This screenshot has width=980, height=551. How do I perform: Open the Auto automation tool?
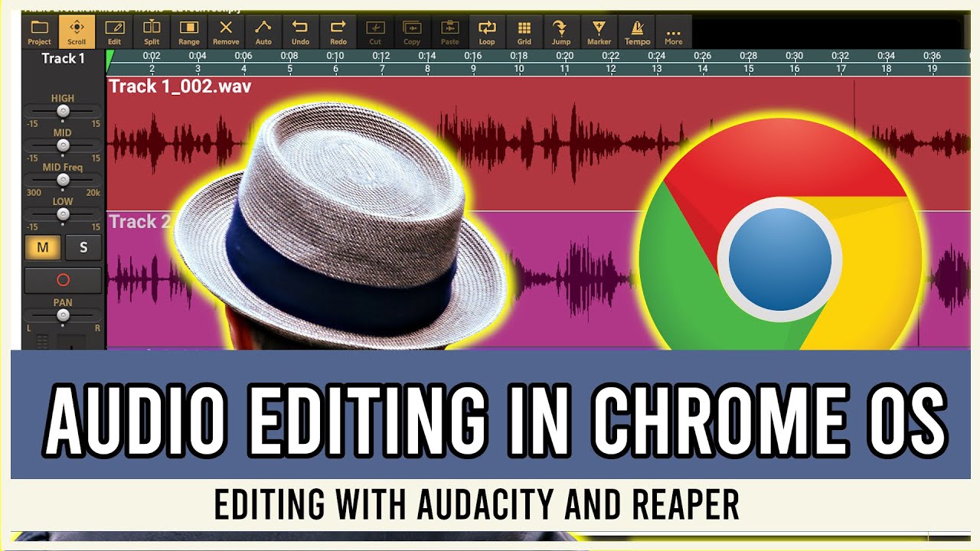[x=263, y=32]
